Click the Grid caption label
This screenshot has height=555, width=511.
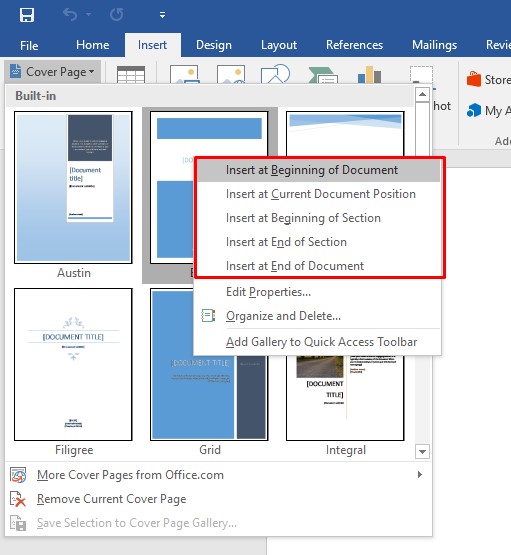[x=209, y=450]
